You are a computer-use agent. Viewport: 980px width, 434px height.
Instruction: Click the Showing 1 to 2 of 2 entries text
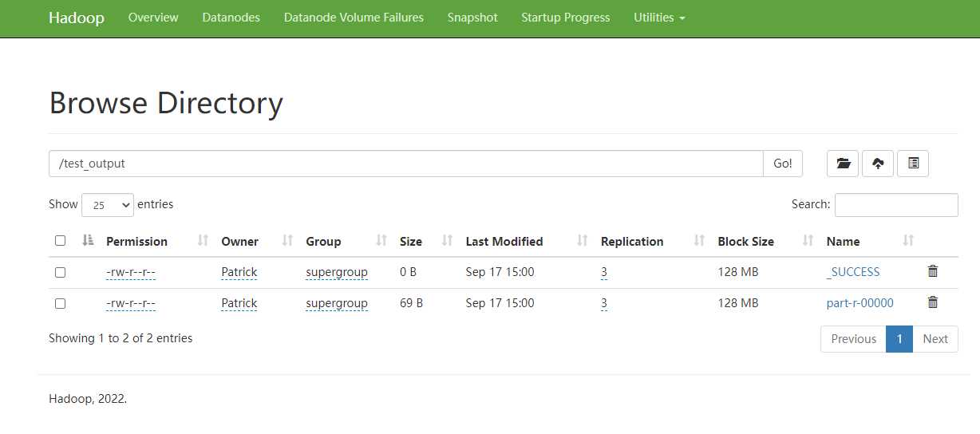(x=121, y=338)
